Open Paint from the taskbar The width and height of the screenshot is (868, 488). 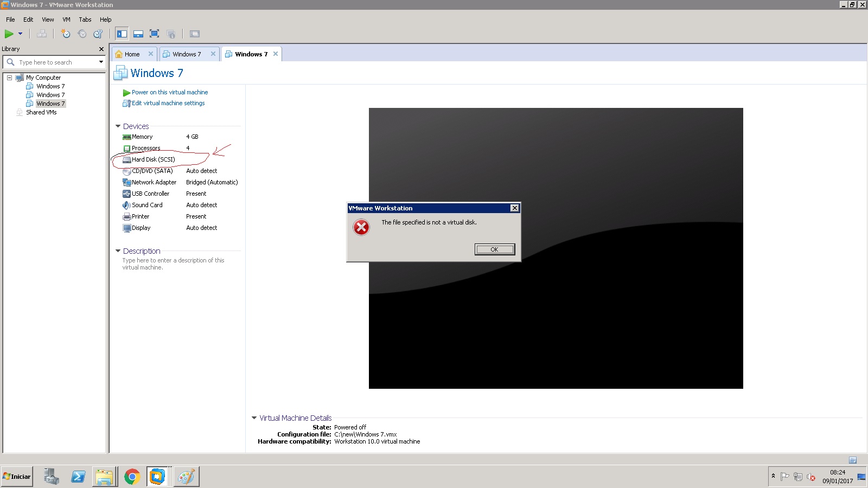pos(186,477)
